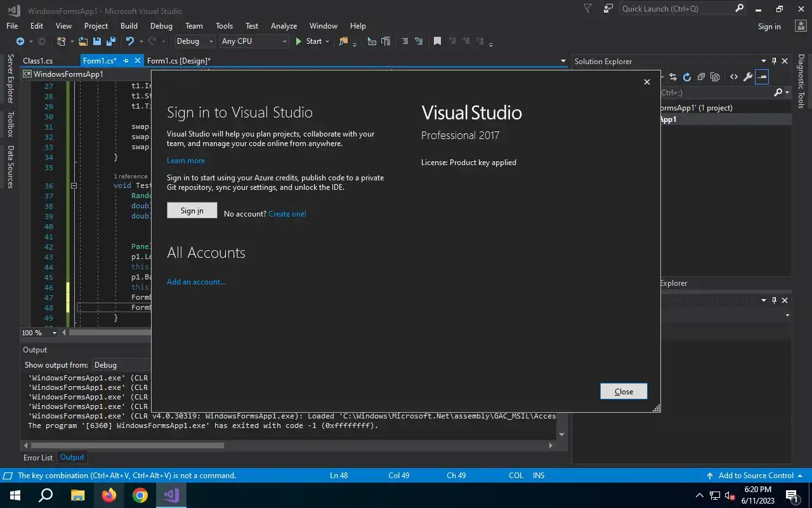Uncomment the selected lines icon
The height and width of the screenshot is (508, 812).
(419, 41)
